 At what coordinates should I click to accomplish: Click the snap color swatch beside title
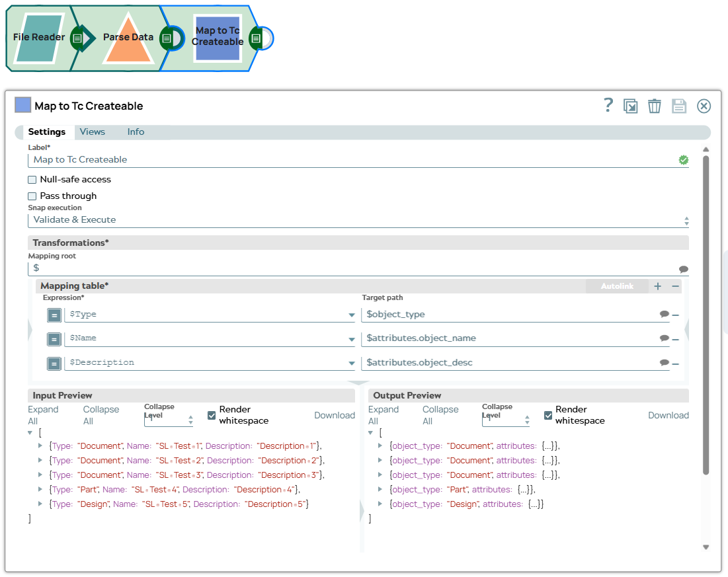[x=22, y=105]
